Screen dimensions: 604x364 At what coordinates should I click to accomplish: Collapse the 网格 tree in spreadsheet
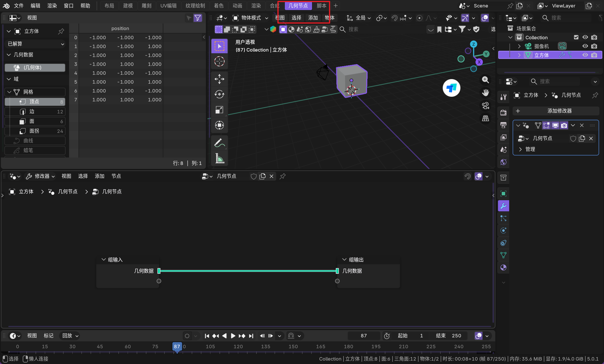[x=9, y=92]
